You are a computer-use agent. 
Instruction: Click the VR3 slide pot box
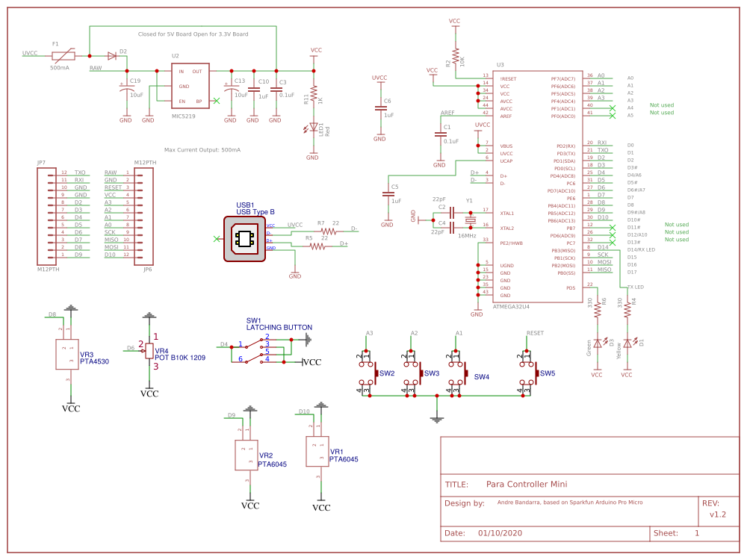(67, 354)
